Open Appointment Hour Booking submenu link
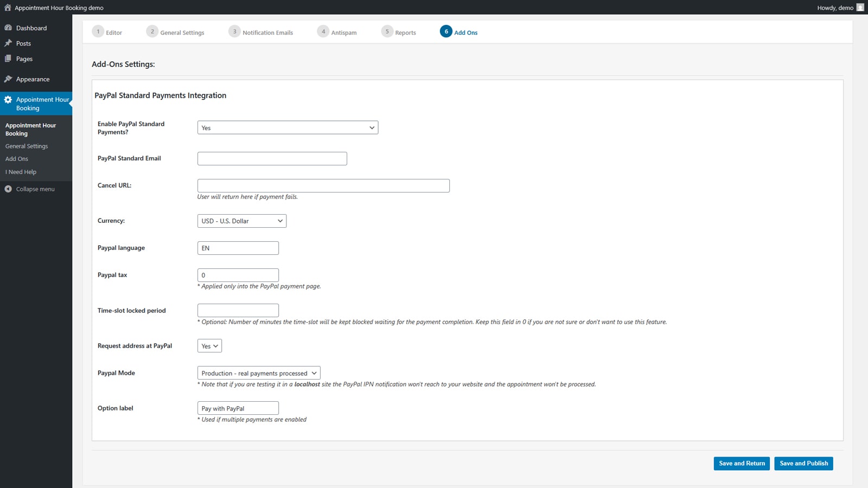The width and height of the screenshot is (868, 488). [30, 130]
